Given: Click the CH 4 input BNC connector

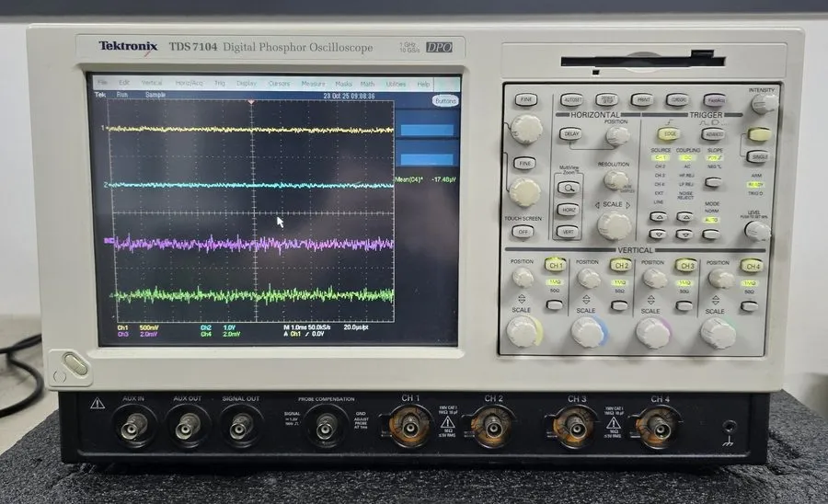Looking at the screenshot, I should coord(659,428).
